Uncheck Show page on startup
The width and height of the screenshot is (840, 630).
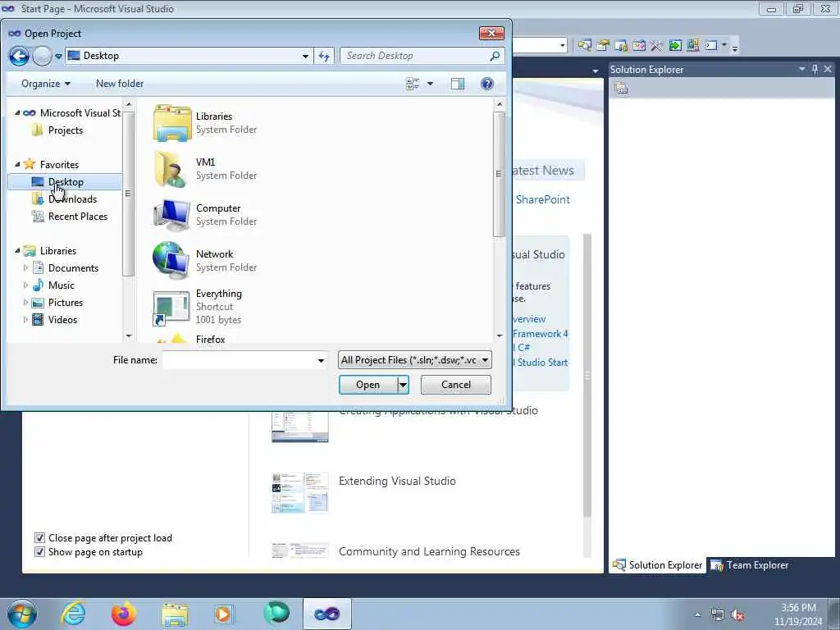click(x=39, y=552)
